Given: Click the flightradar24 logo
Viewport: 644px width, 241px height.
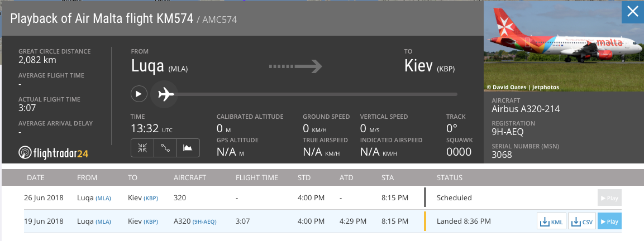Looking at the screenshot, I should [x=54, y=153].
